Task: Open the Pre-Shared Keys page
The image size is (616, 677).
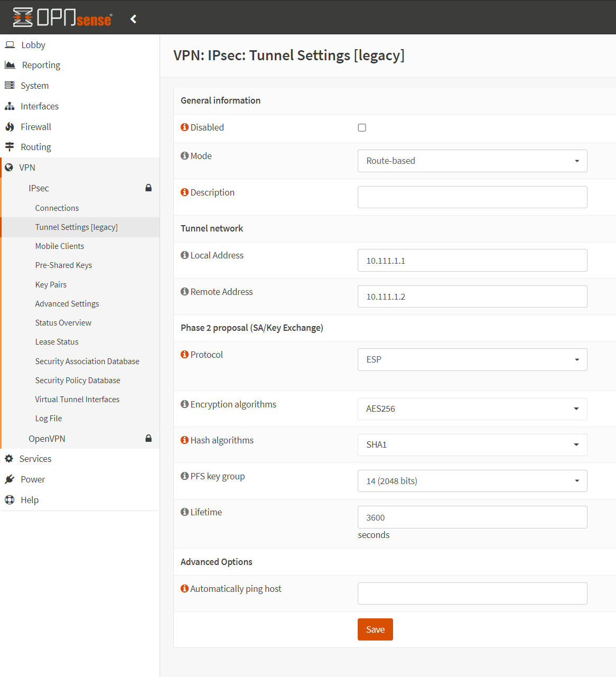Action: coord(63,265)
